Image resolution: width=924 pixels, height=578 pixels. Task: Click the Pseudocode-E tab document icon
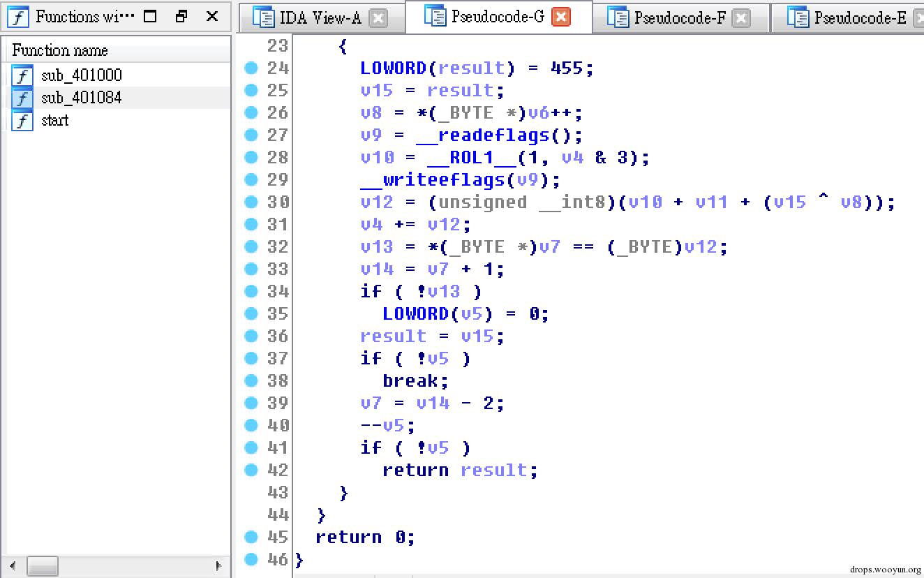798,17
